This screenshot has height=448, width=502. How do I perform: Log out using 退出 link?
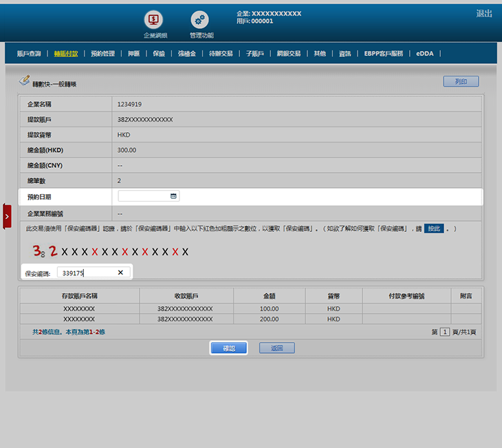(x=484, y=14)
